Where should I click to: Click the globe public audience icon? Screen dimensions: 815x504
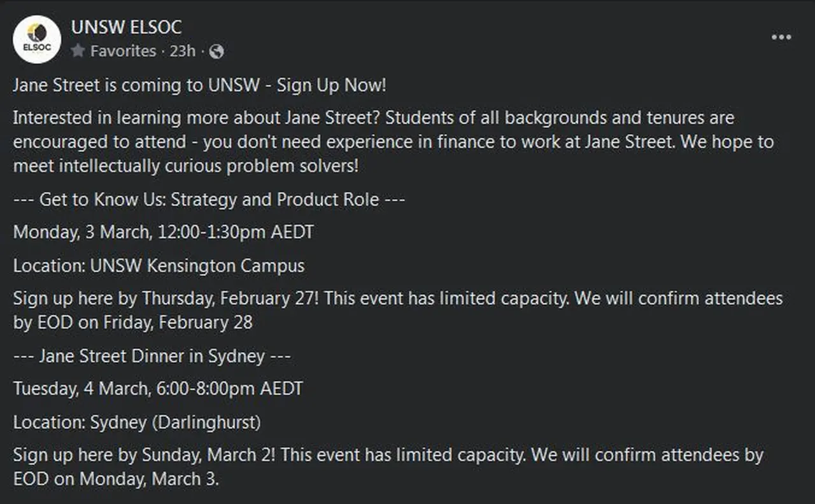216,52
